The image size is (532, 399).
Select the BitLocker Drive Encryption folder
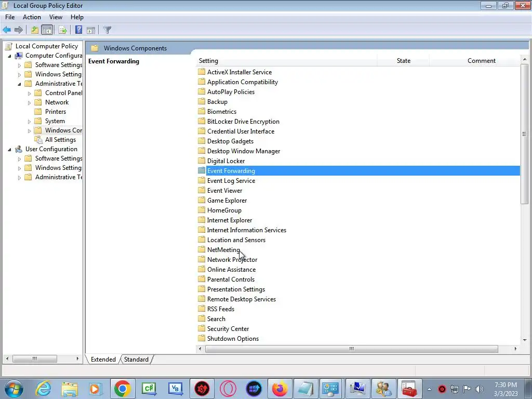pyautogui.click(x=243, y=121)
